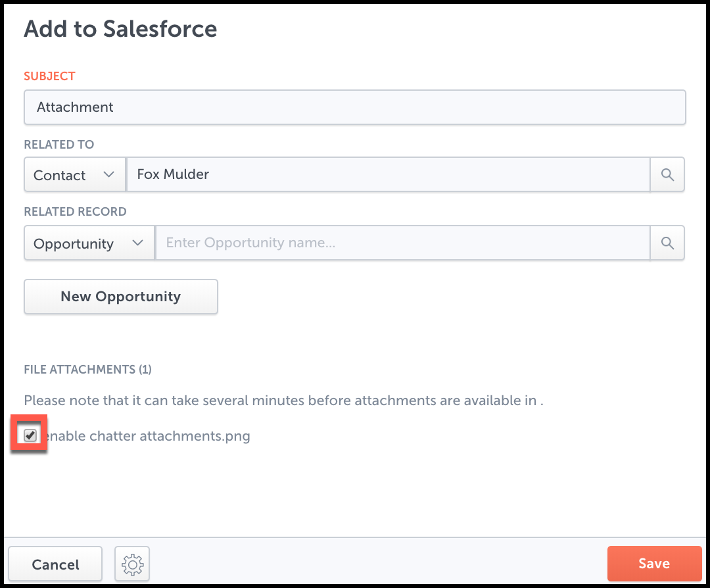Screen dimensions: 710x588
Task: Click the FILE ATTACHMENTS (1) heading
Action: [88, 370]
